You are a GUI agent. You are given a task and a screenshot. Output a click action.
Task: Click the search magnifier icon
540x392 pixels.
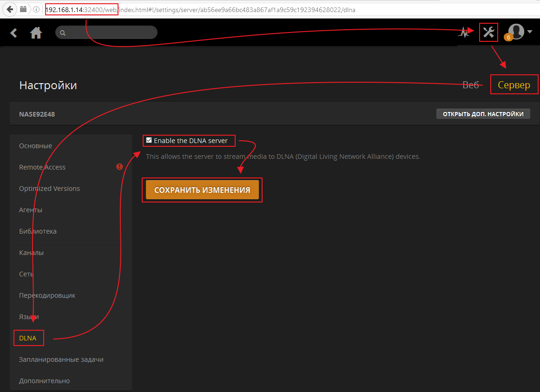tap(63, 33)
